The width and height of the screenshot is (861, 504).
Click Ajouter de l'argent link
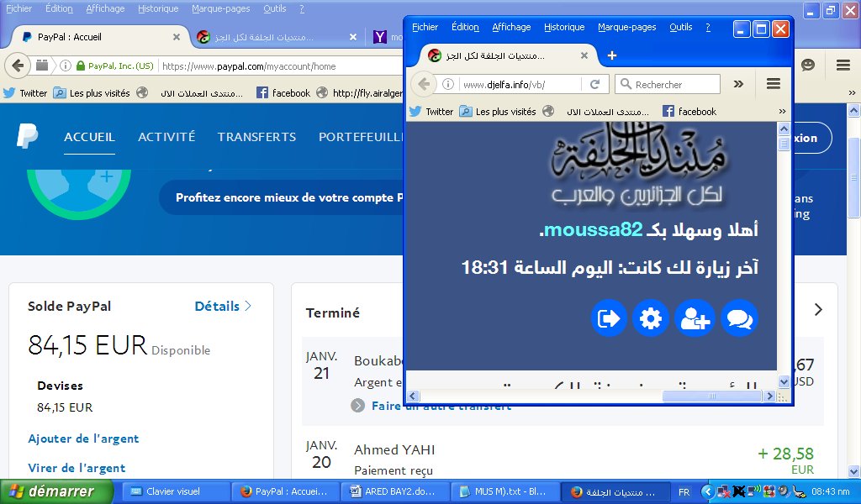pos(83,438)
